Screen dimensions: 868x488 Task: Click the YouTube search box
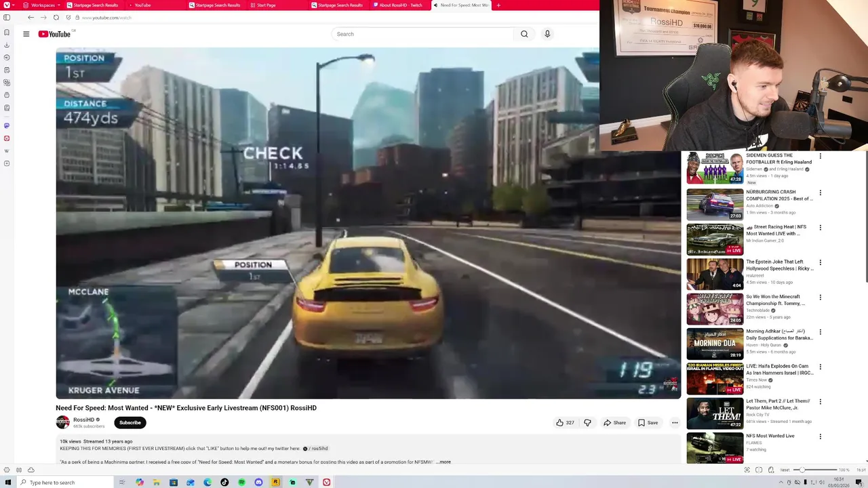pyautogui.click(x=422, y=34)
